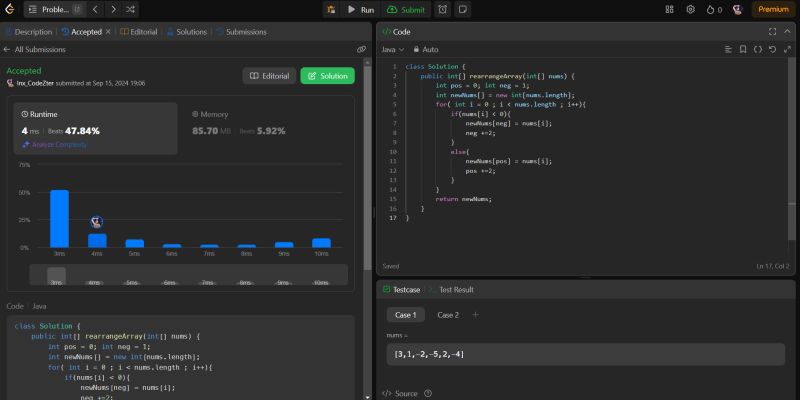Click the 3ms bar in runtime chart
Image resolution: width=800 pixels, height=400 pixels.
coord(59,219)
